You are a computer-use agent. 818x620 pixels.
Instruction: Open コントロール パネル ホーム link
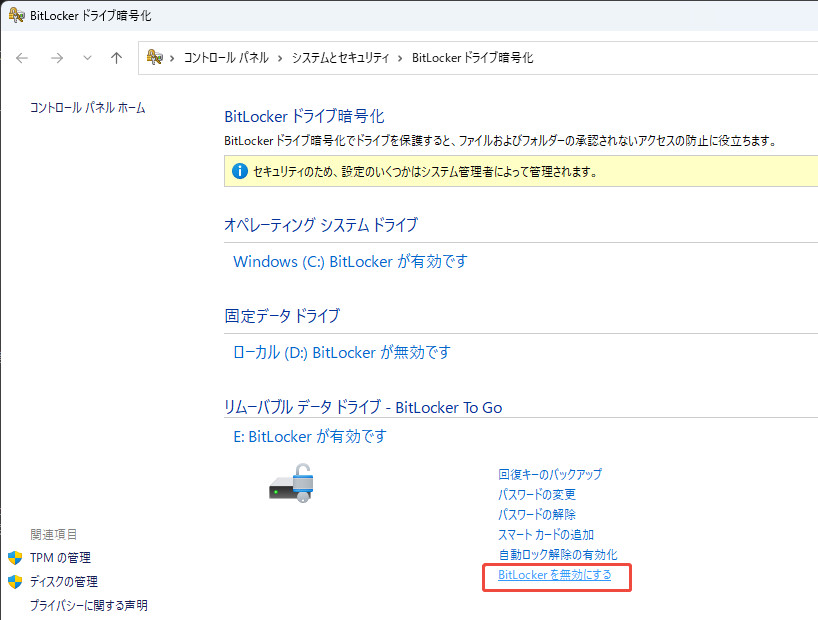click(x=88, y=108)
